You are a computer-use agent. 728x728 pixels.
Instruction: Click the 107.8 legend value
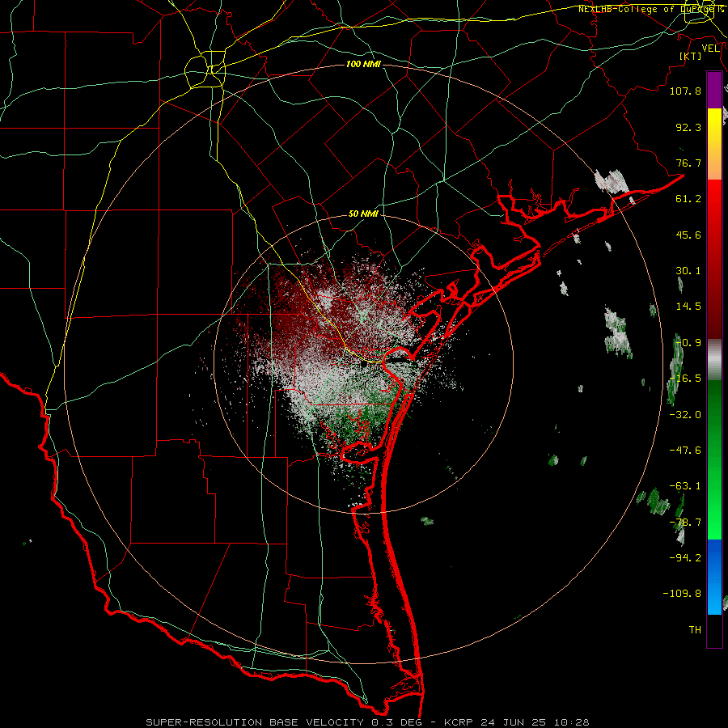point(685,91)
